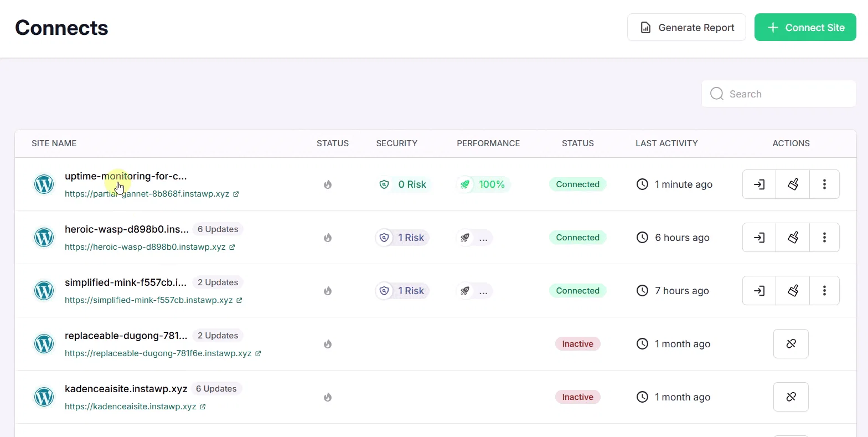Screen dimensions: 868x437
Task: Open three-dot menu for uptime-monitoring site
Action: [x=824, y=184]
